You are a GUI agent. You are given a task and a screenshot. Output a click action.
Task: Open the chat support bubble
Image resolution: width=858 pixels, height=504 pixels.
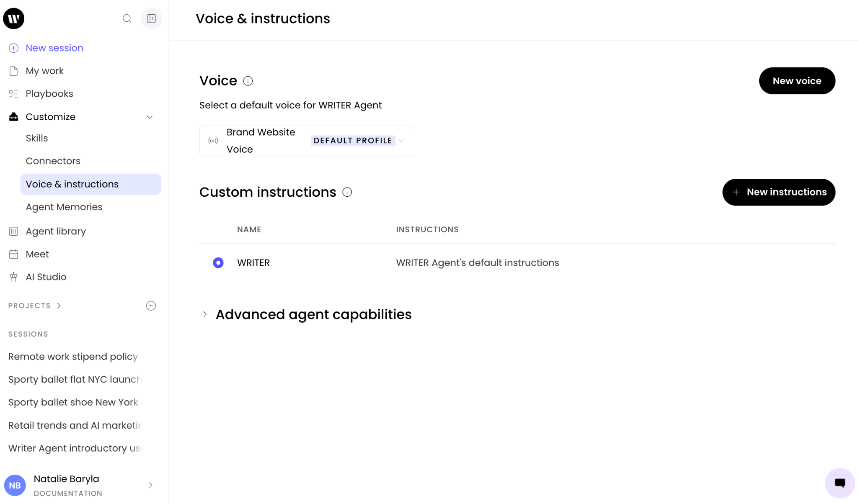coord(840,483)
